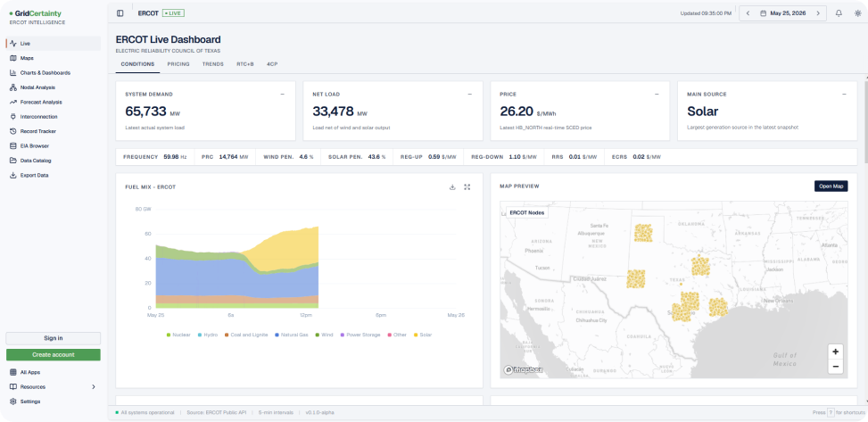Toggle Wind series in legend
868x422 pixels.
click(324, 335)
